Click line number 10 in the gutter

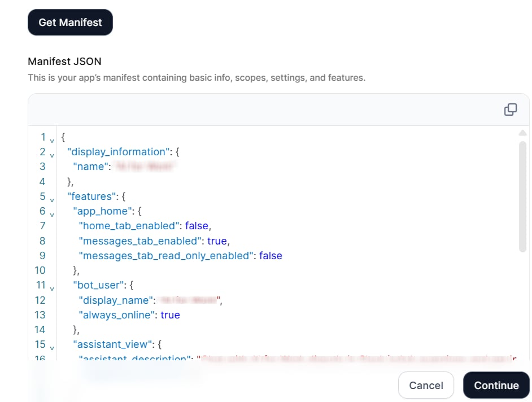tap(40, 270)
